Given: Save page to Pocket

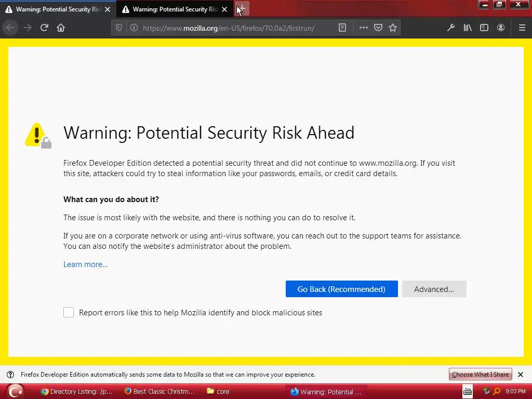Looking at the screenshot, I should click(378, 28).
